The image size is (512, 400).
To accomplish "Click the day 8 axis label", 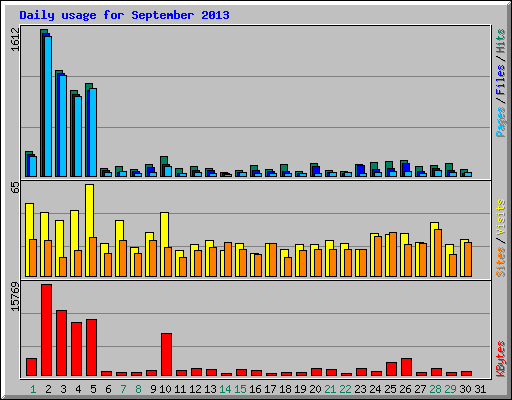I will [x=138, y=389].
